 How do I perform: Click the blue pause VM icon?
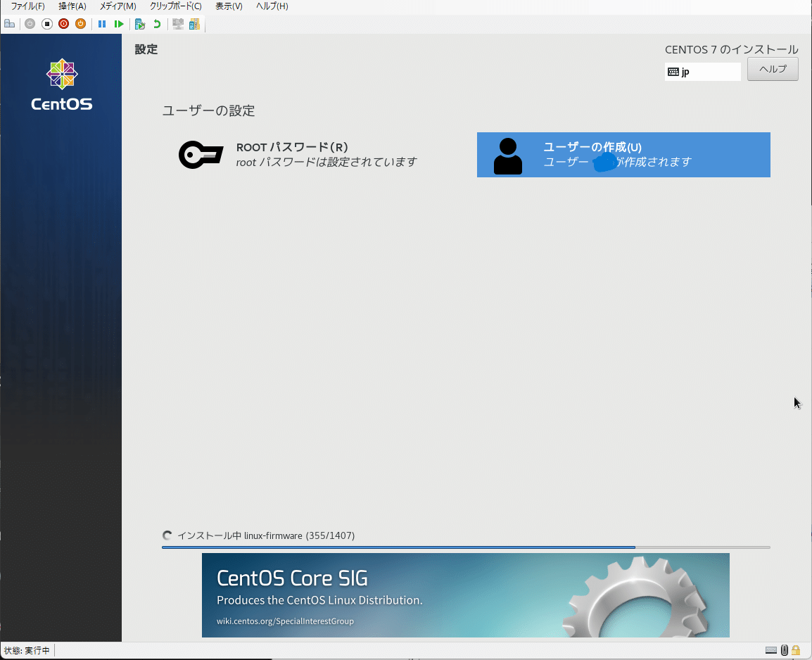tap(101, 23)
